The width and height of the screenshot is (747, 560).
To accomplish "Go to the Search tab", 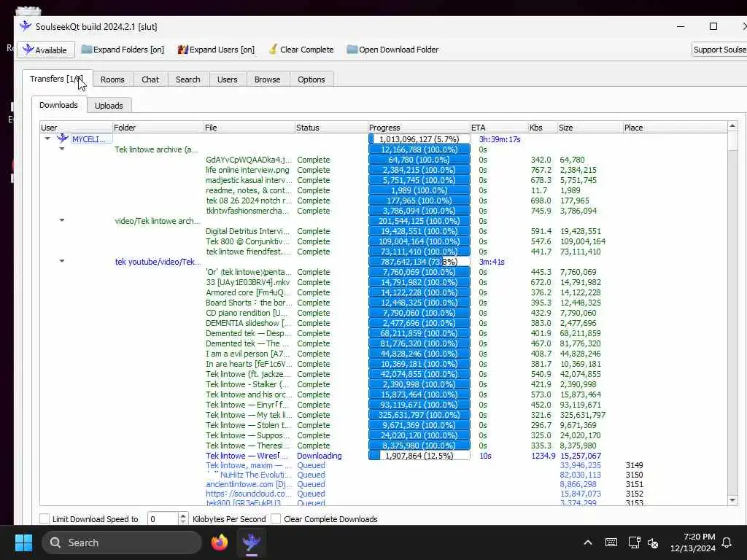I will pos(187,79).
